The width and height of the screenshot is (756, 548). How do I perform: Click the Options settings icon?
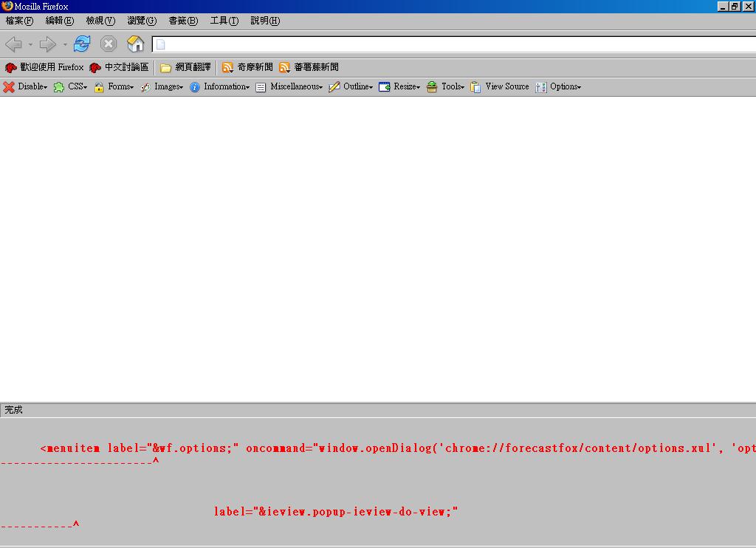click(x=541, y=87)
